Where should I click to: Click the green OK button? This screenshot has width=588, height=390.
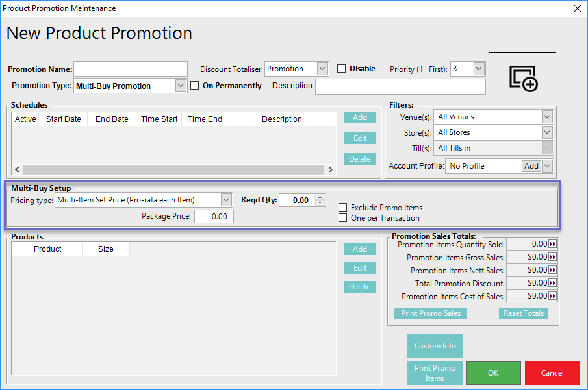pyautogui.click(x=493, y=373)
